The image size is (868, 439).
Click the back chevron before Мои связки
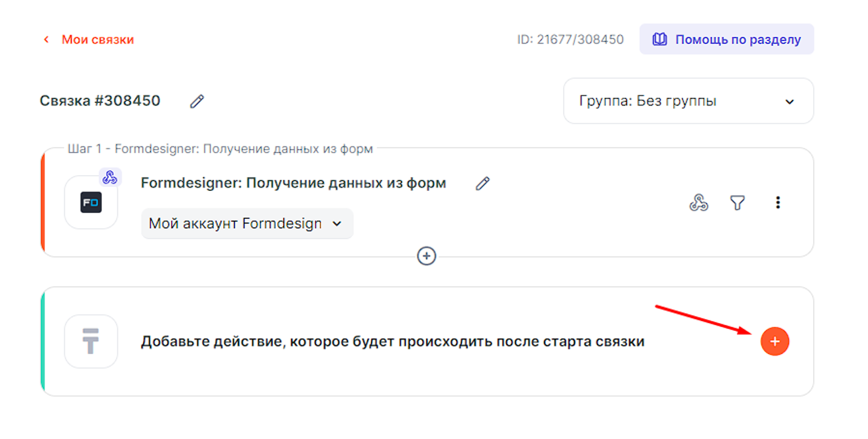click(46, 40)
